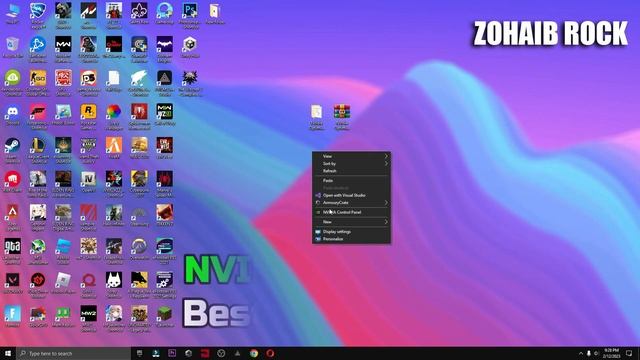Click the taskbar search box
The height and width of the screenshot is (360, 640).
(x=73, y=353)
